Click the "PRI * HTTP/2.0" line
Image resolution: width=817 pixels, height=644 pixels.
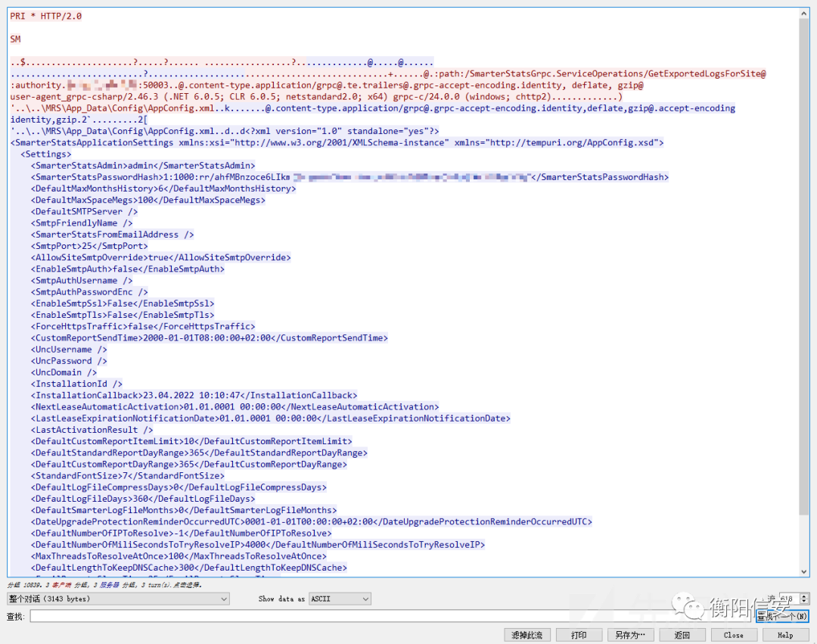(46, 16)
